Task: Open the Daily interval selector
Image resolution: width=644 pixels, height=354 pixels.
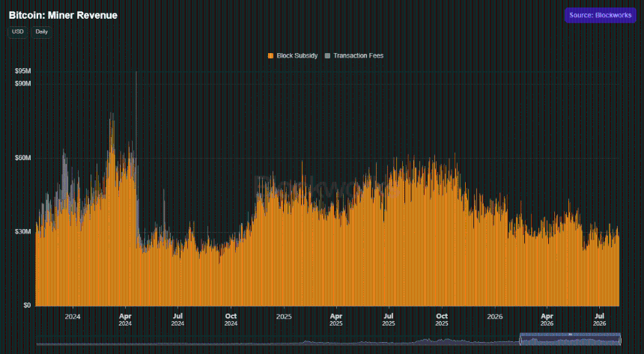Action: (41, 32)
